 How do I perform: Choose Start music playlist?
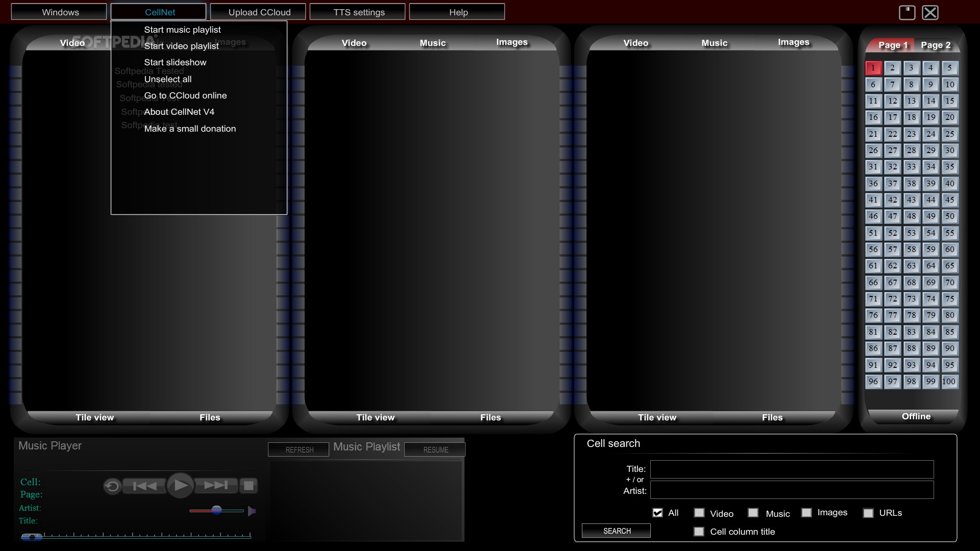(182, 30)
